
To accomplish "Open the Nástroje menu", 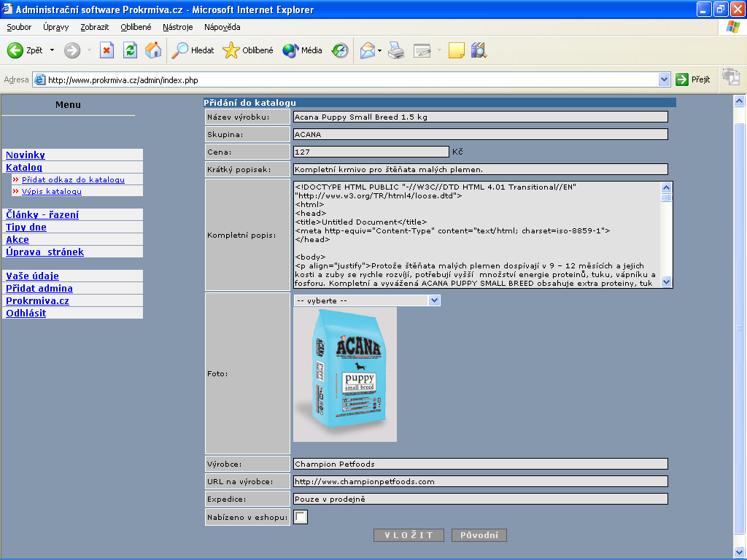I will (x=178, y=27).
